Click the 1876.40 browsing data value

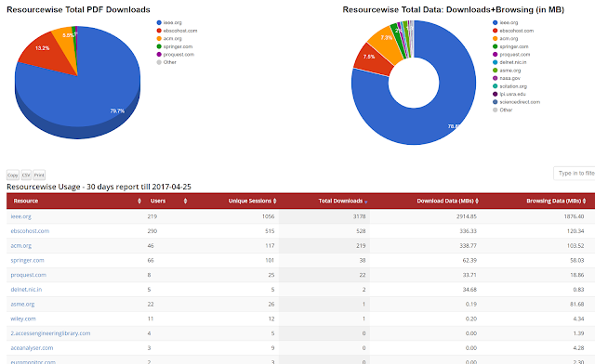click(x=574, y=216)
